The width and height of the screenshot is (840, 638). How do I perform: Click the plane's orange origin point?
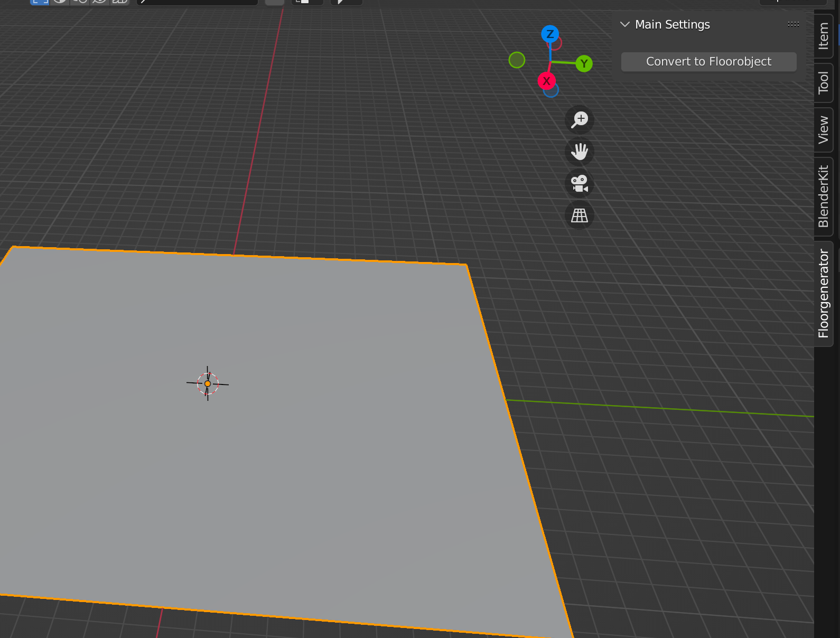[208, 383]
